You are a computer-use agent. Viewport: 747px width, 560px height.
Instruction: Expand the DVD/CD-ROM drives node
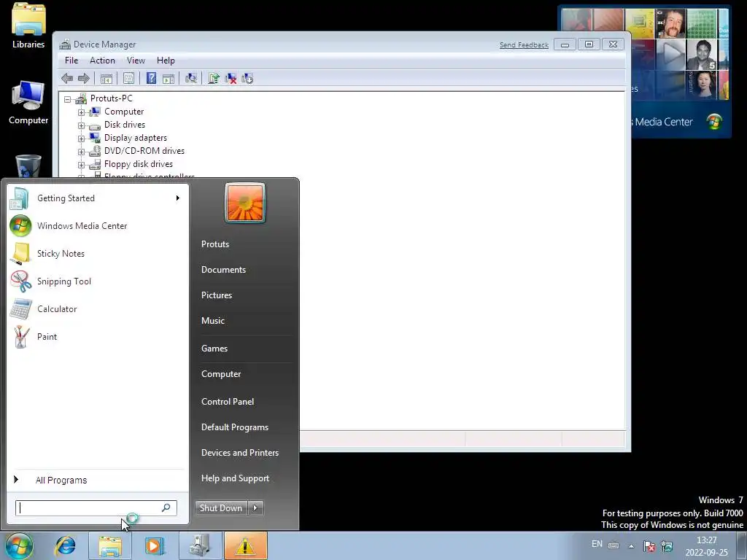point(81,152)
